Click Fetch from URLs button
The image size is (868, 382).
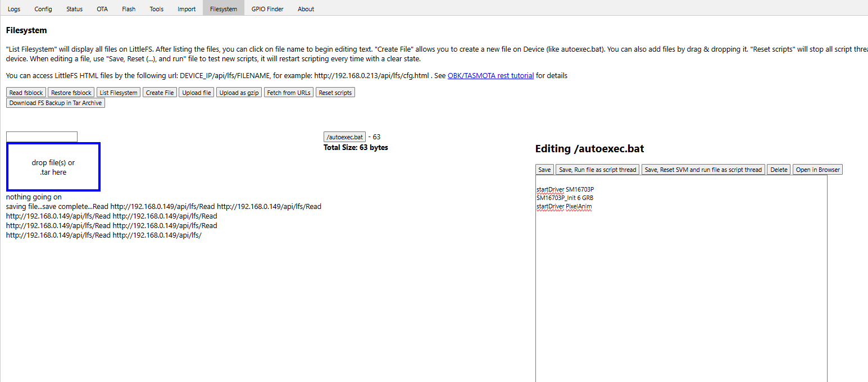click(289, 93)
